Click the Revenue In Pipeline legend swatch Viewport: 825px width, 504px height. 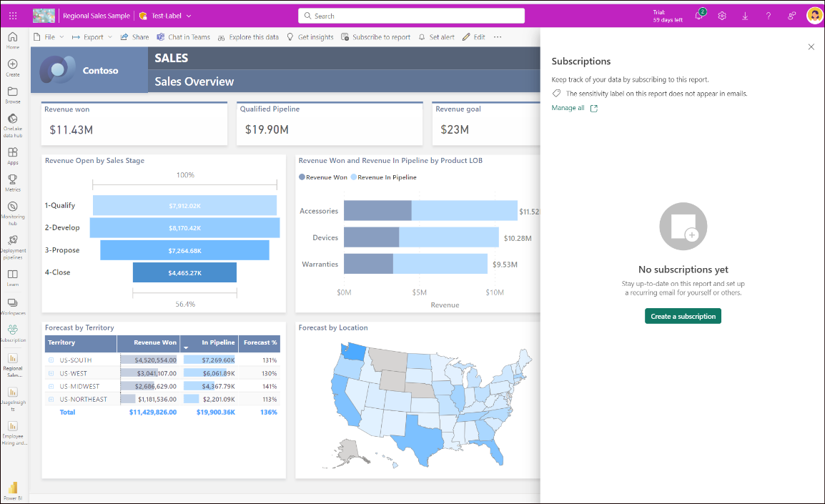point(354,177)
